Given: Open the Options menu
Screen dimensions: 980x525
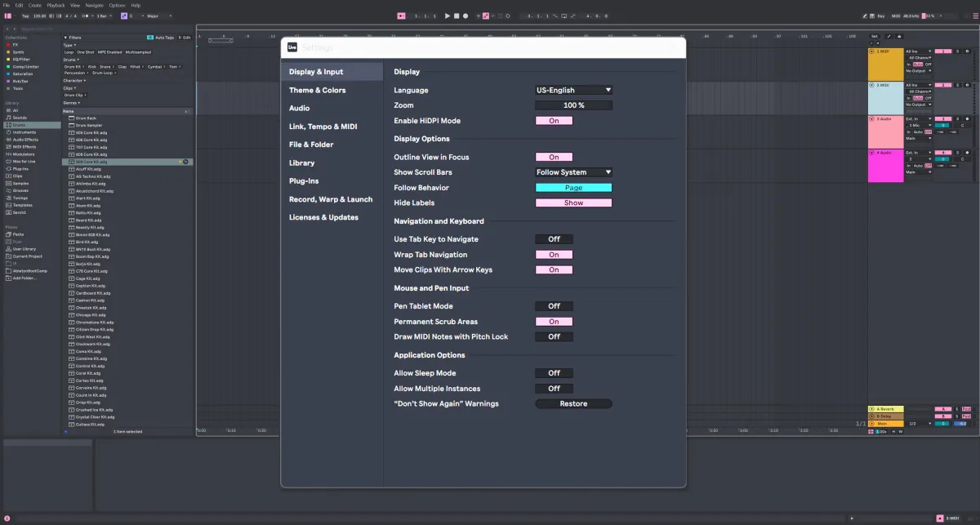Looking at the screenshot, I should click(118, 5).
